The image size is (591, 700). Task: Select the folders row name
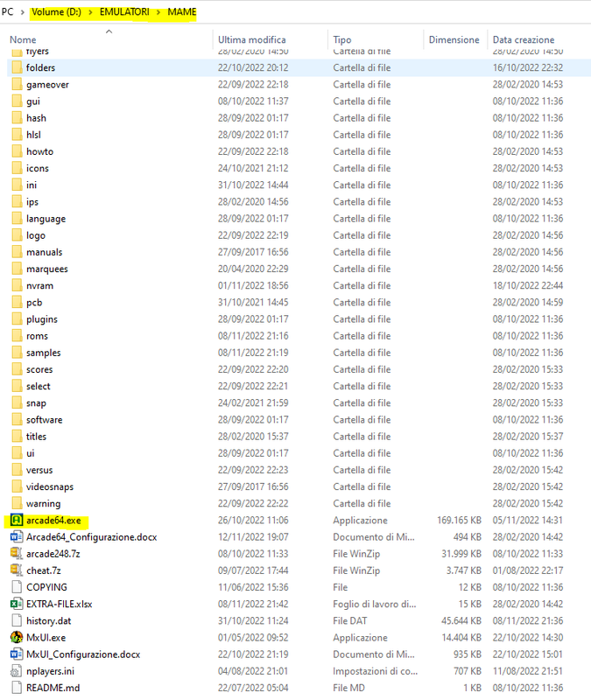point(40,68)
